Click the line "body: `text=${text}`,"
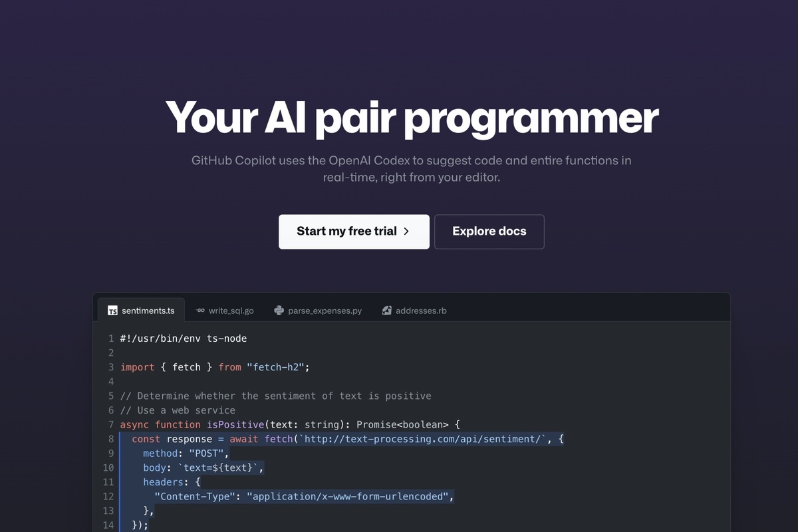The image size is (798, 532). coord(203,467)
